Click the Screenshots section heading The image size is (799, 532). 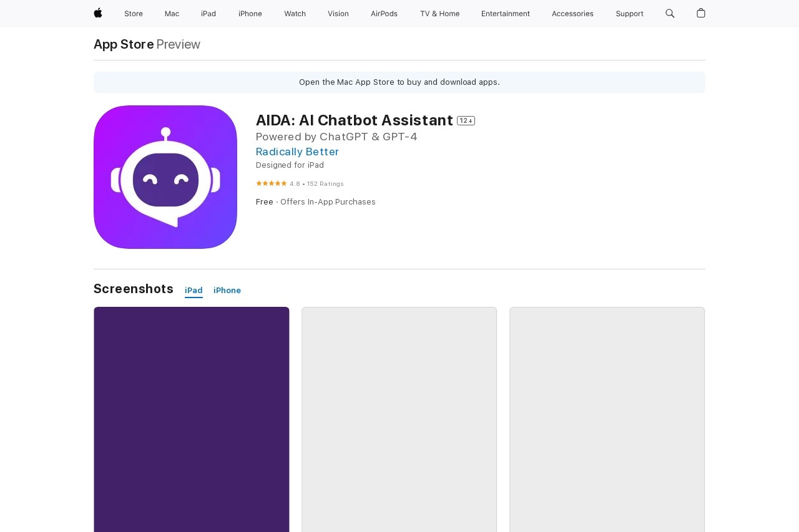click(x=134, y=289)
